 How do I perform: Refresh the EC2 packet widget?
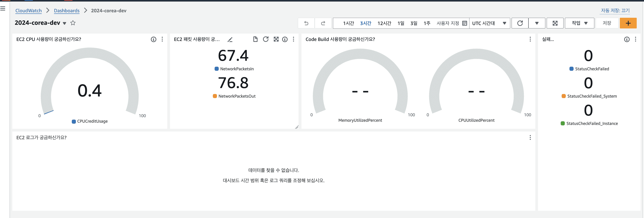coord(265,39)
